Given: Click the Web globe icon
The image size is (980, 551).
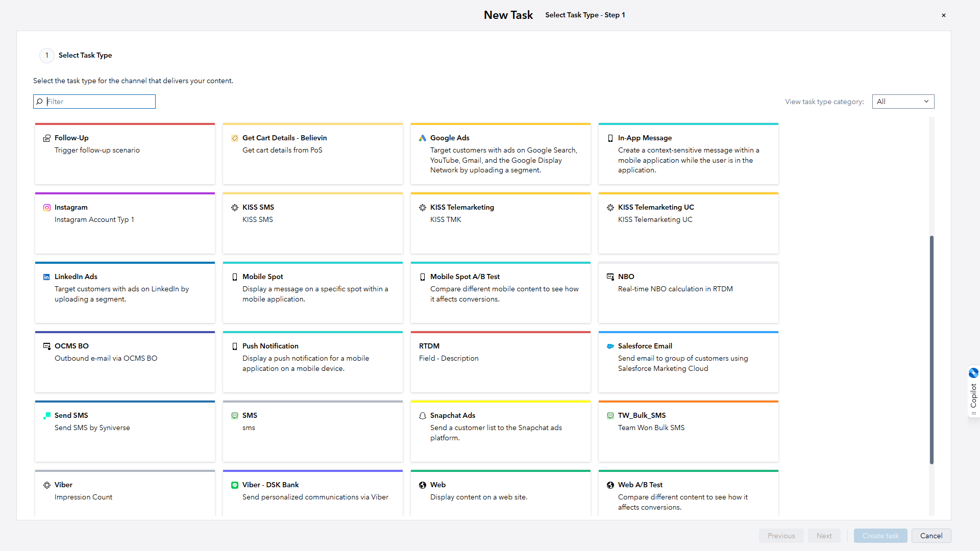Looking at the screenshot, I should point(422,485).
